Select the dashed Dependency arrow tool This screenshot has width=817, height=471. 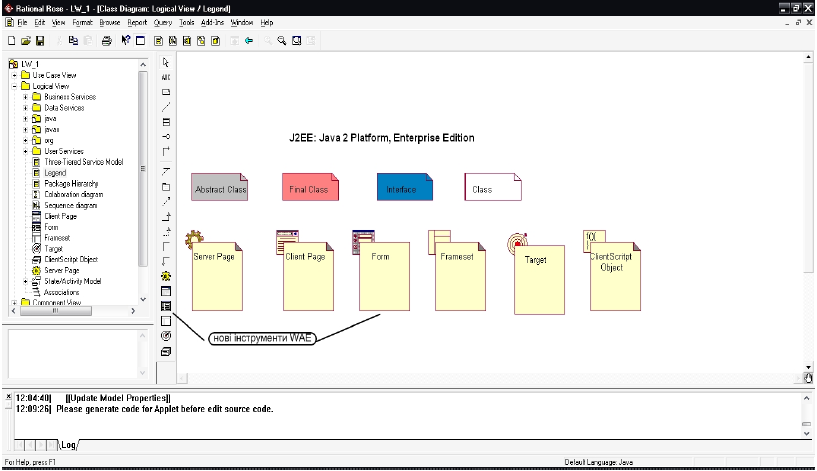pyautogui.click(x=166, y=202)
